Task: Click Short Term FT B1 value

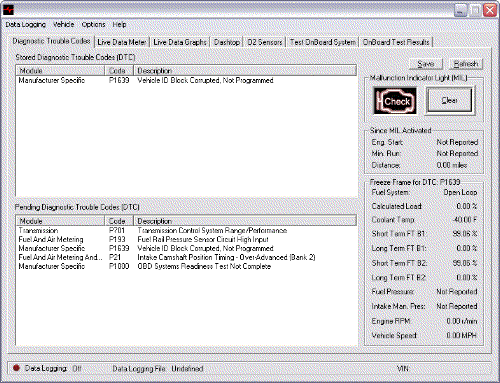Action: (x=465, y=234)
